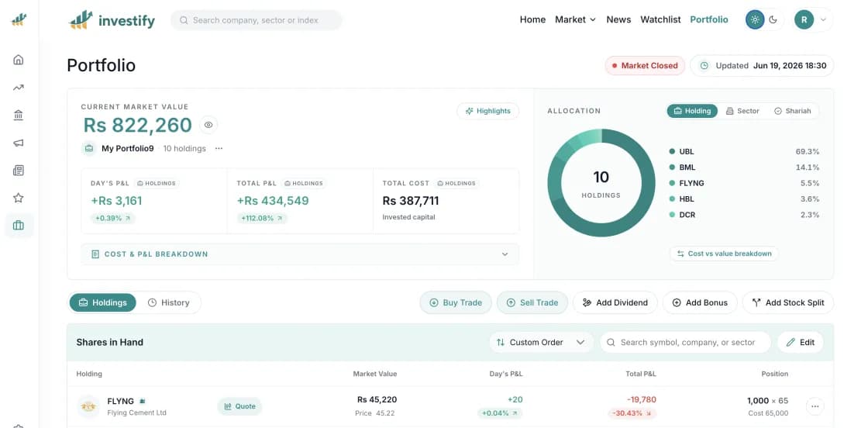Image resolution: width=868 pixels, height=428 pixels.
Task: Click the Position column header
Action: (775, 374)
